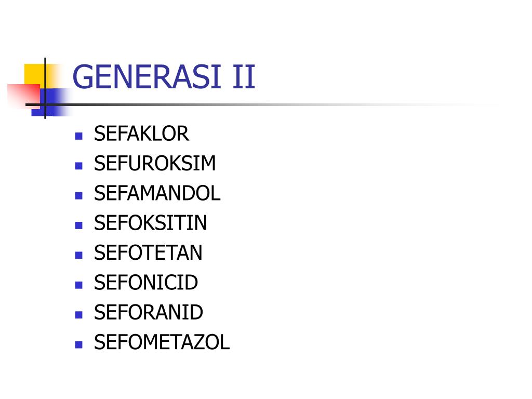
Task: Click the SEFAMANDOL entry
Action: click(157, 193)
